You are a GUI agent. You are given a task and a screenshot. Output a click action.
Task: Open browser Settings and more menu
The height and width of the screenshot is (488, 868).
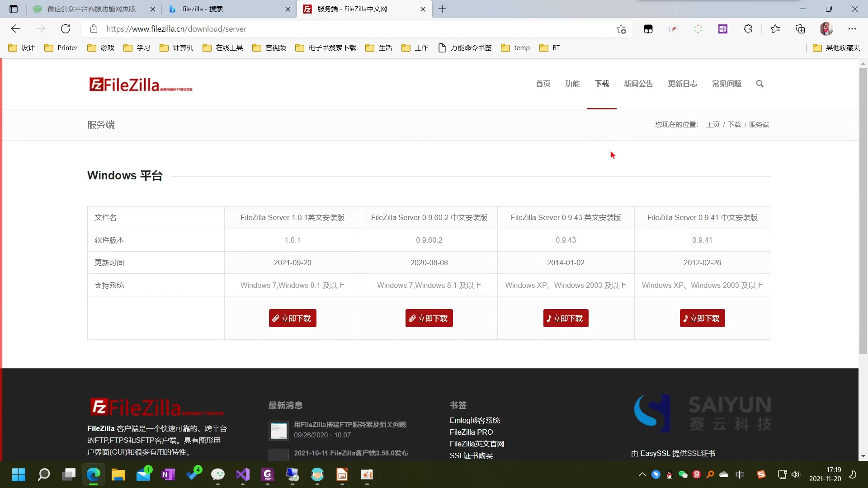pos(852,29)
